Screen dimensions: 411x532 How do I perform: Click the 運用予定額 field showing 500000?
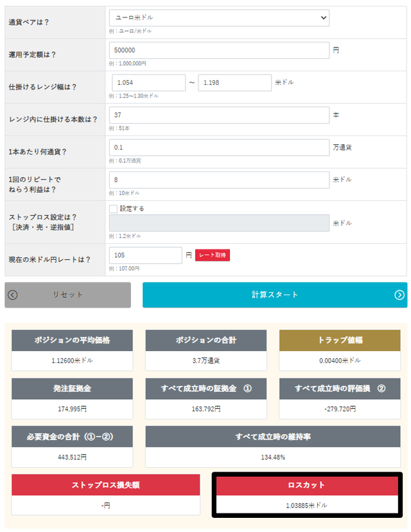tap(219, 50)
